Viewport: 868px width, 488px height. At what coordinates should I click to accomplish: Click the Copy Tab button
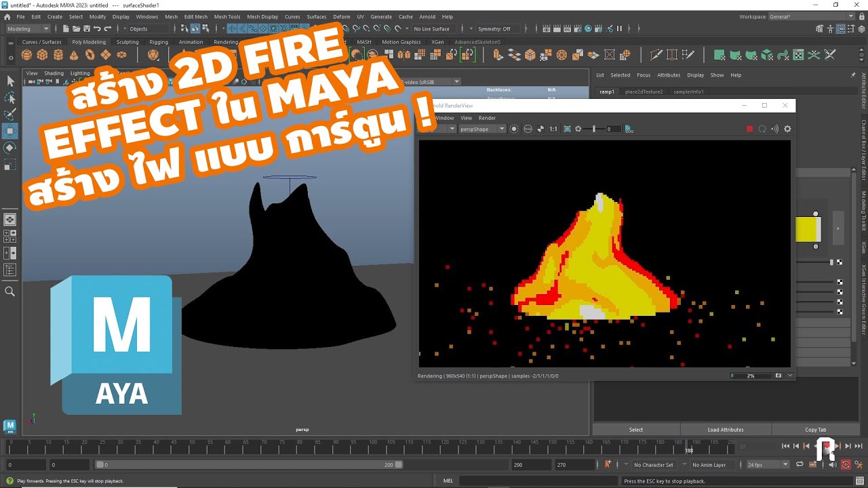816,430
